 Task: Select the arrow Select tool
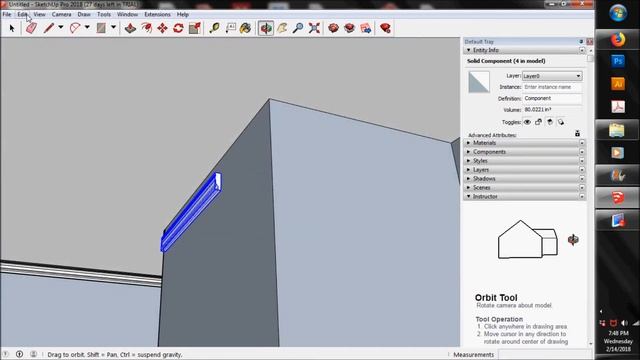(x=12, y=28)
